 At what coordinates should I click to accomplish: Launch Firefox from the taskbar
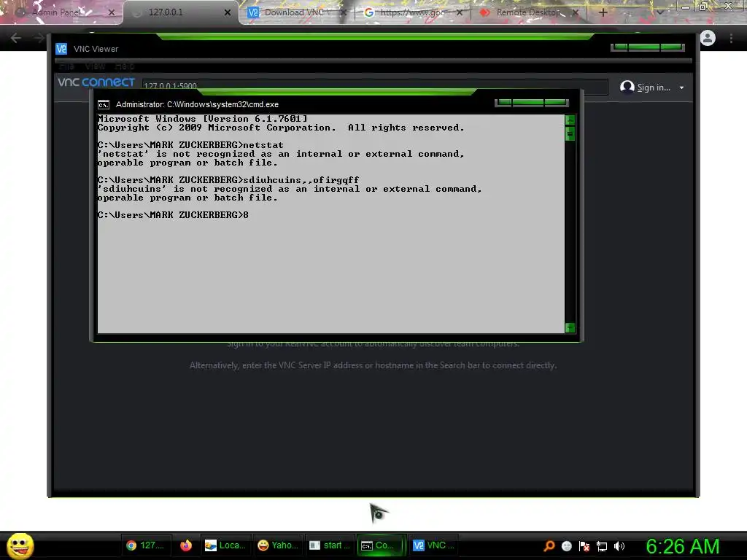point(186,545)
